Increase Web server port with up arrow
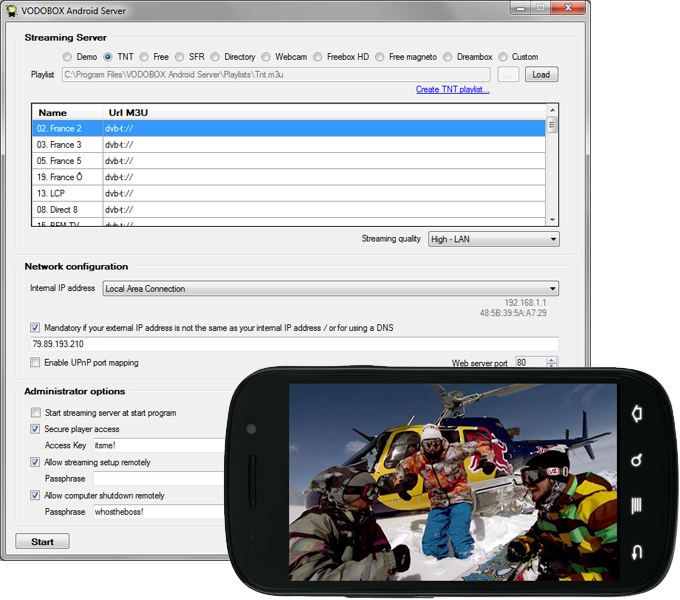680x600 pixels. tap(552, 360)
